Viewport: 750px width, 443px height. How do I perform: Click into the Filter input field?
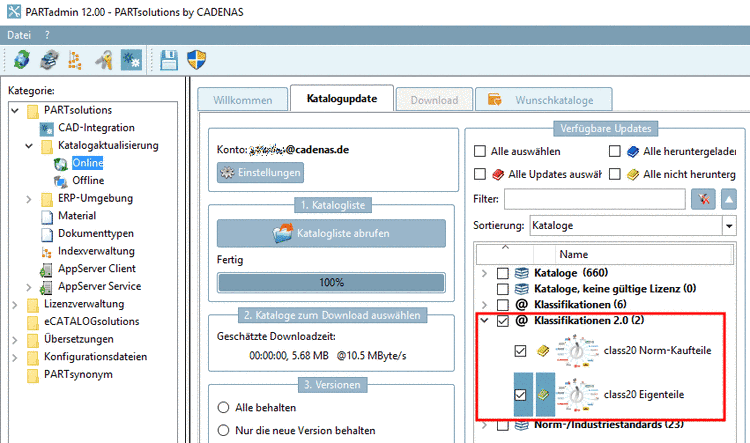pos(595,199)
